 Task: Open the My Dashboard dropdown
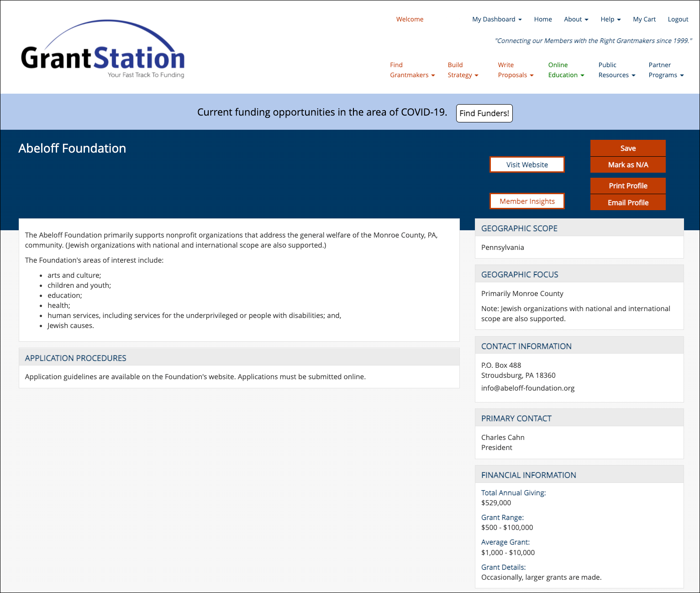point(497,19)
